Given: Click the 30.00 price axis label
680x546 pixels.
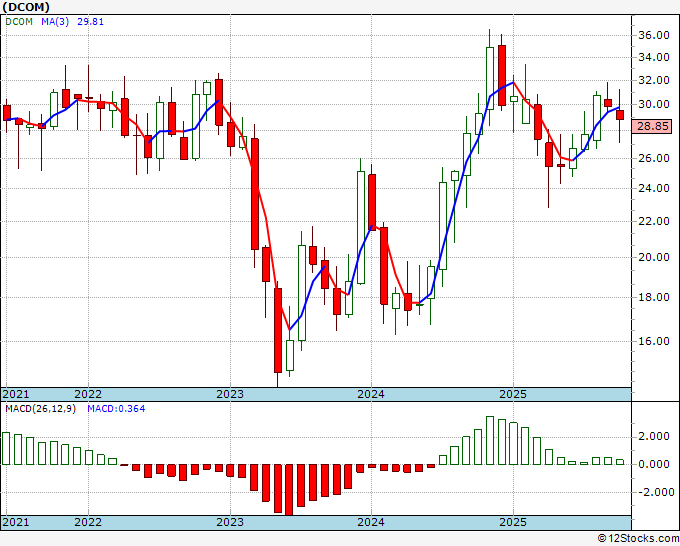Looking at the screenshot, I should (654, 104).
